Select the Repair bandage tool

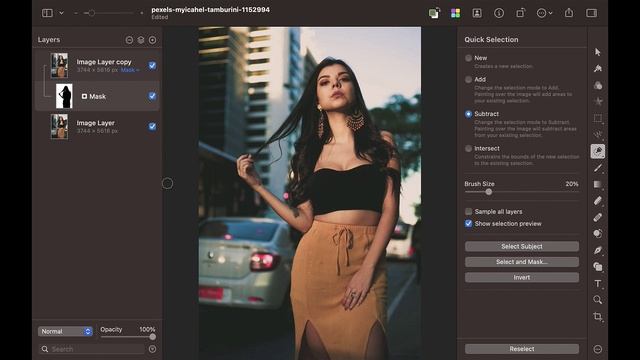coord(598,217)
